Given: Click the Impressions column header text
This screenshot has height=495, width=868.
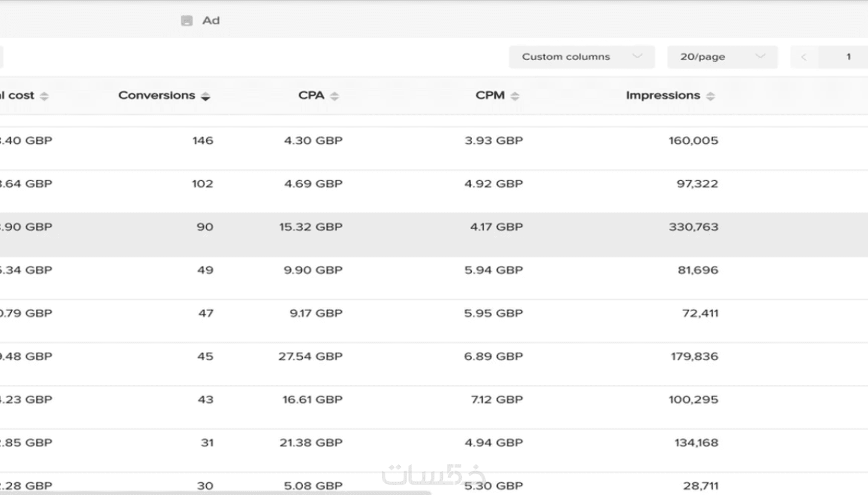Looking at the screenshot, I should (663, 95).
